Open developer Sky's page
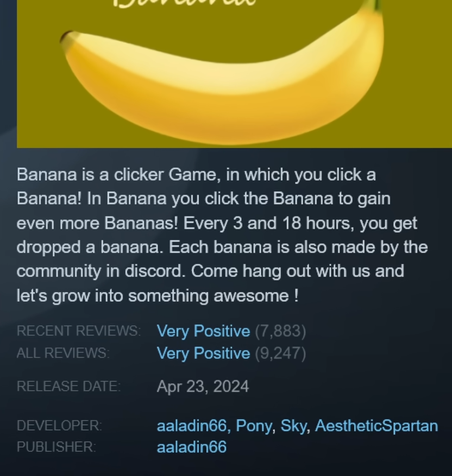Viewport: 452px width, 476px height. pyautogui.click(x=293, y=426)
